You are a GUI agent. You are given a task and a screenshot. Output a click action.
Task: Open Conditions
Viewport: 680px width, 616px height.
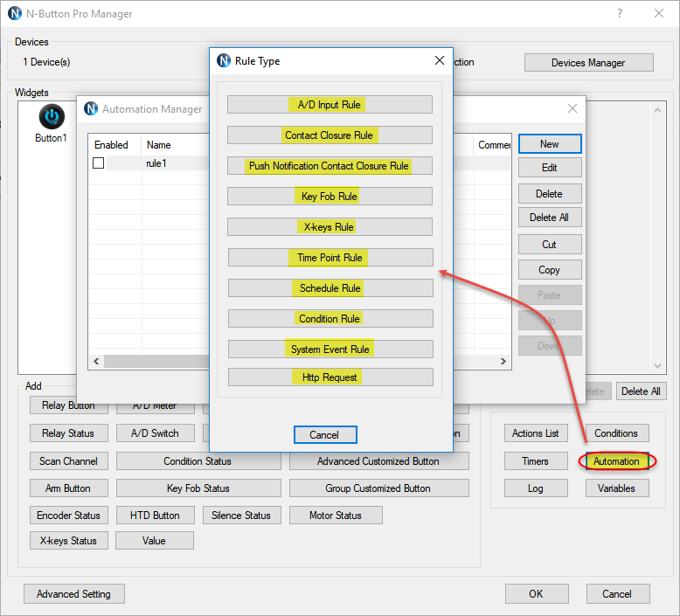(x=617, y=433)
